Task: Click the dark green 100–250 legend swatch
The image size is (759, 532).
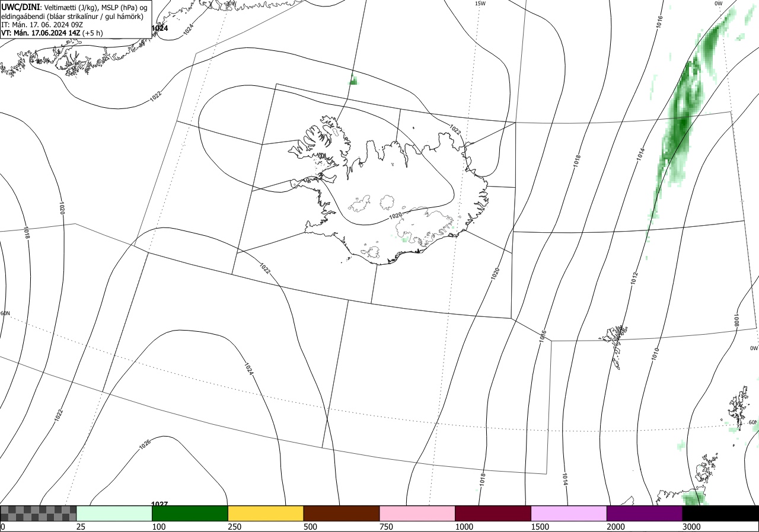Action: [x=190, y=513]
